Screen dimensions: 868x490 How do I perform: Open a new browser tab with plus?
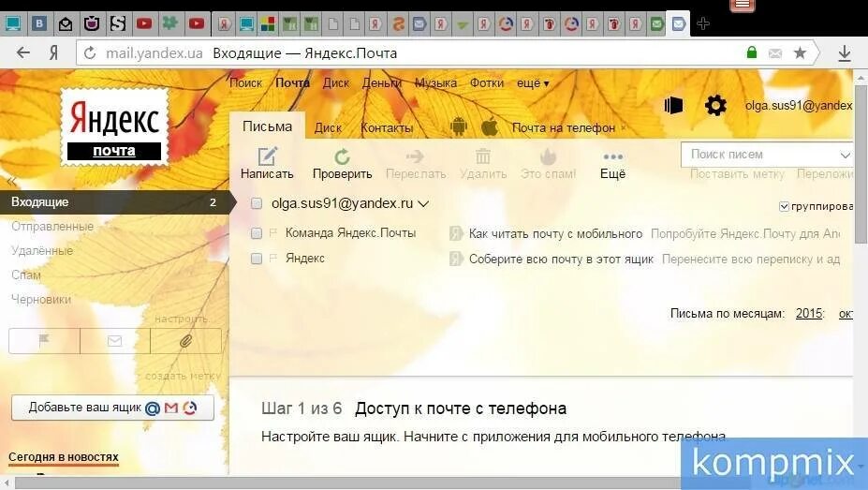coord(703,23)
